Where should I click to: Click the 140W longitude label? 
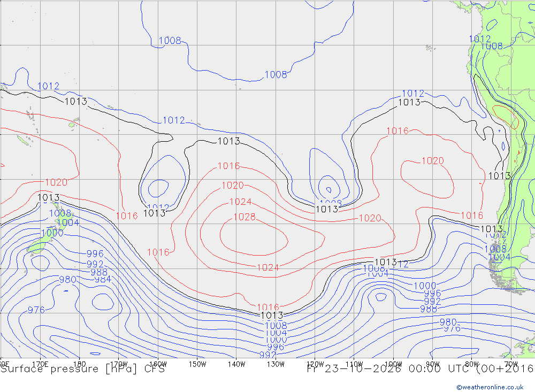236,364
